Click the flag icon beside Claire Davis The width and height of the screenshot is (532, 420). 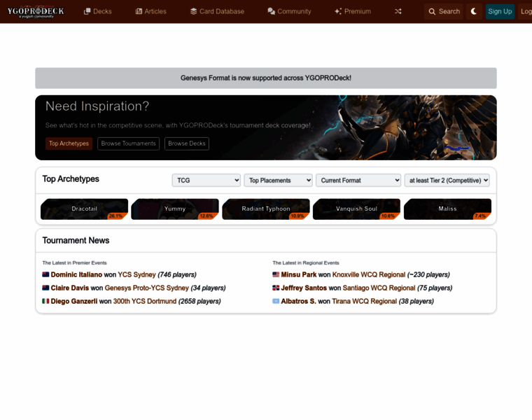pyautogui.click(x=45, y=288)
